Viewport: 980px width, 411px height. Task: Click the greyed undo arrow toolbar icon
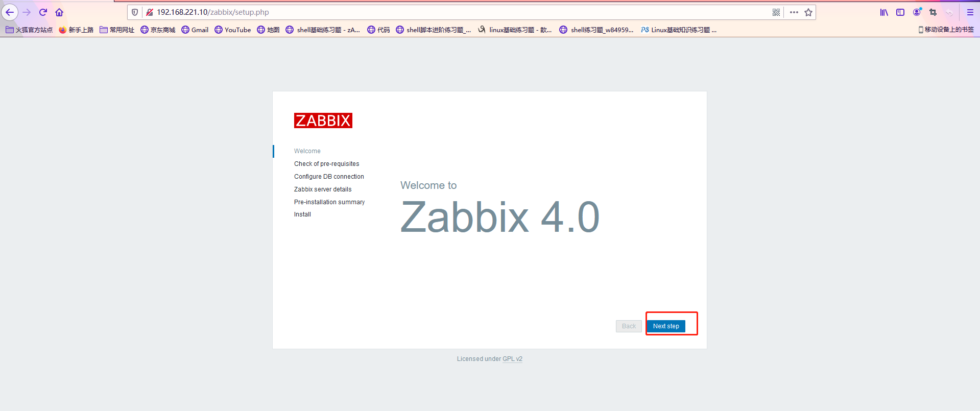coord(949,12)
